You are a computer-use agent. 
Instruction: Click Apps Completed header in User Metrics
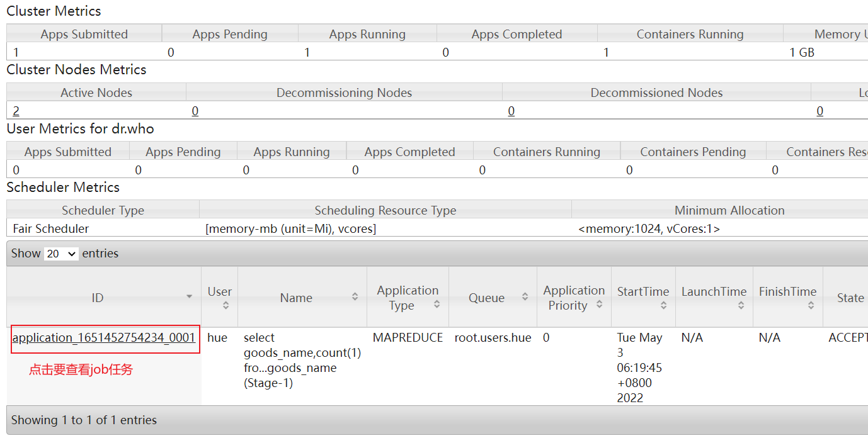(x=409, y=152)
